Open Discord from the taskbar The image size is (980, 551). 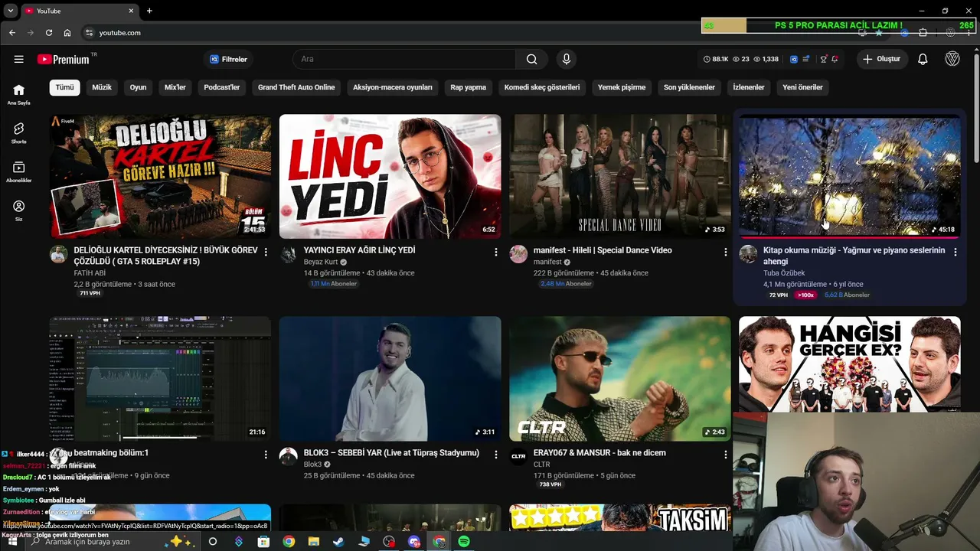pyautogui.click(x=414, y=541)
